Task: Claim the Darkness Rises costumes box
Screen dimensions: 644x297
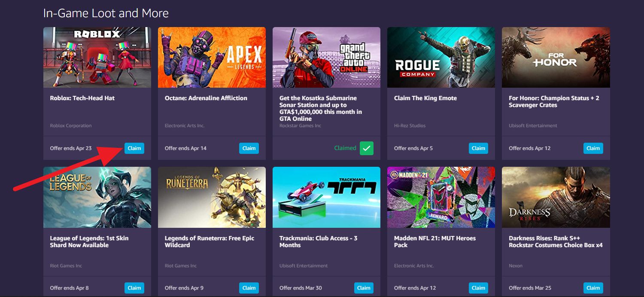Action: tap(593, 288)
